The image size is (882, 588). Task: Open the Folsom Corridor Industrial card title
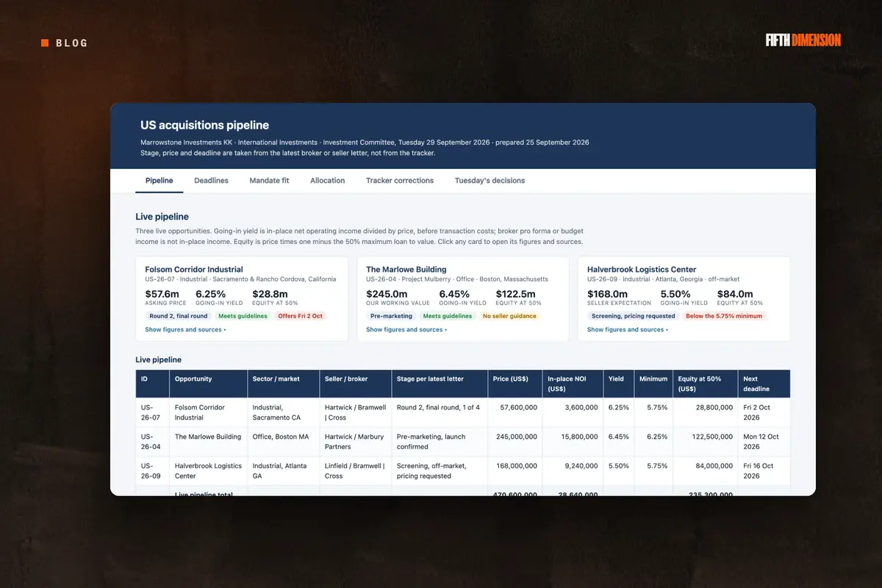pyautogui.click(x=194, y=270)
